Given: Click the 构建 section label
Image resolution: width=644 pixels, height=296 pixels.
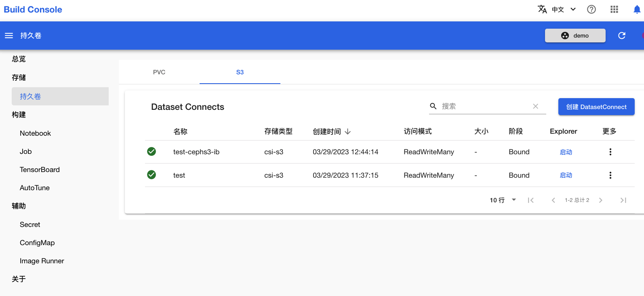Looking at the screenshot, I should 19,115.
